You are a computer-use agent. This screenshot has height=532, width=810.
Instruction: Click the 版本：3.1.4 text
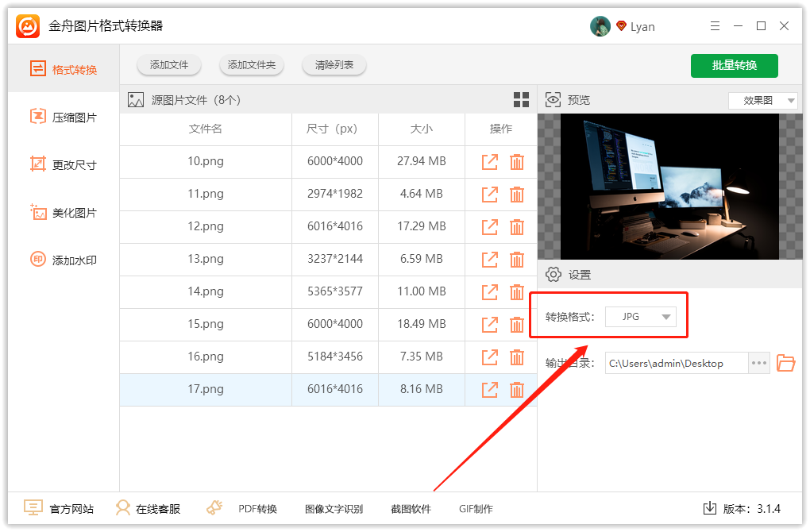(x=751, y=509)
